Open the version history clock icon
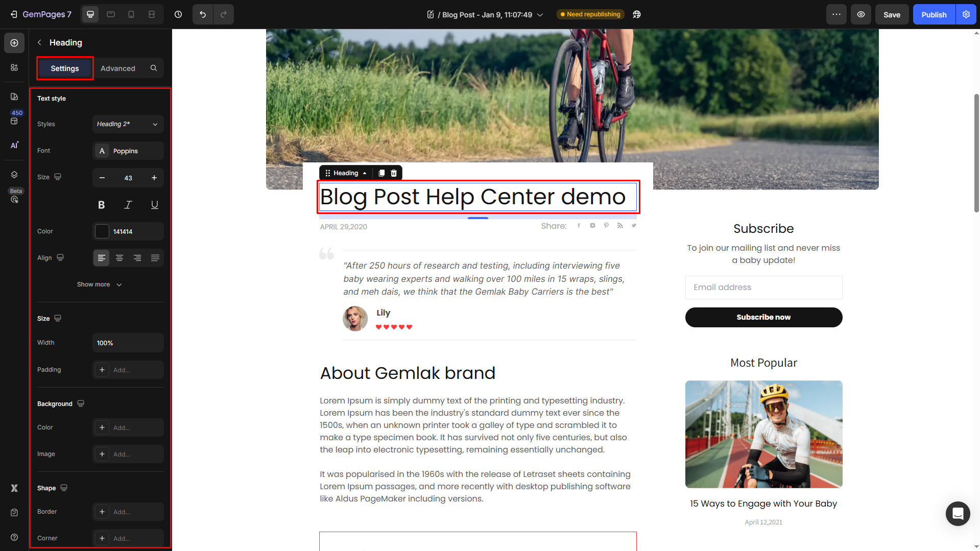This screenshot has width=980, height=551. point(178,14)
